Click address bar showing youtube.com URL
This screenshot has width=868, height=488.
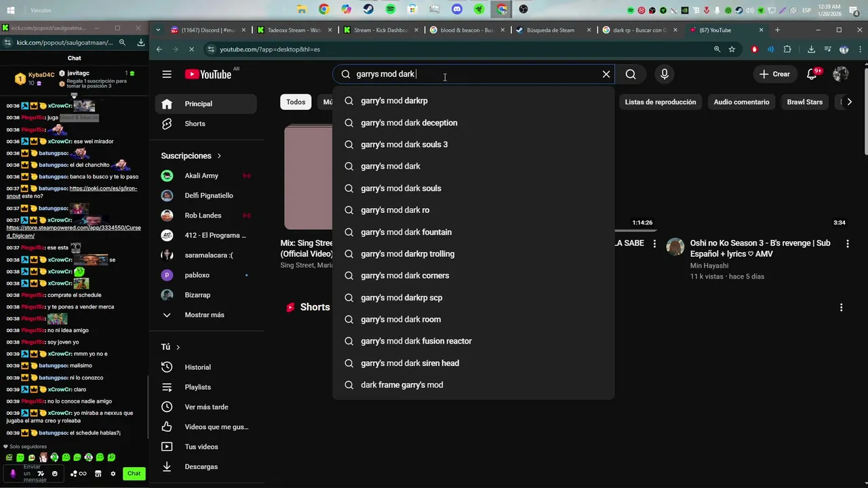[x=461, y=49]
